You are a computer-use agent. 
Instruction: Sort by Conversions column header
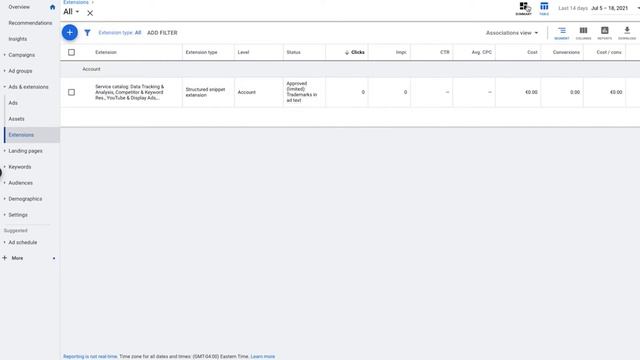[566, 52]
